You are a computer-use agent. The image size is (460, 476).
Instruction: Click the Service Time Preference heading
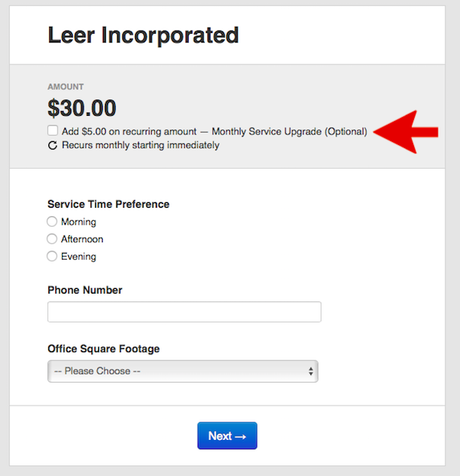click(108, 204)
